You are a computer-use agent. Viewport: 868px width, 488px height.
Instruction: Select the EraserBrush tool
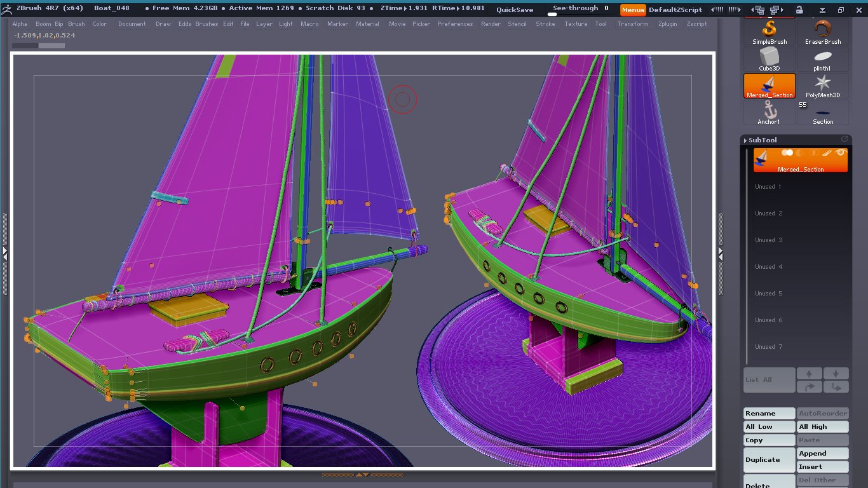click(823, 32)
